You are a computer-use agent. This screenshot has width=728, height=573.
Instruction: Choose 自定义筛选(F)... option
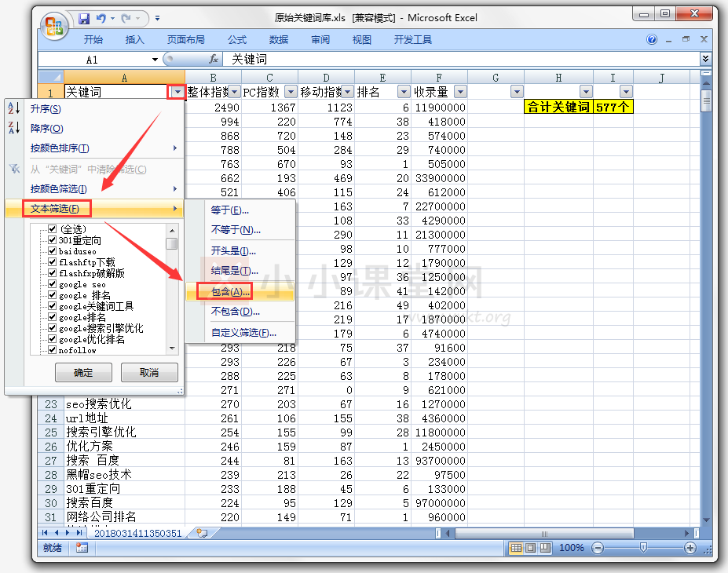[x=240, y=333]
